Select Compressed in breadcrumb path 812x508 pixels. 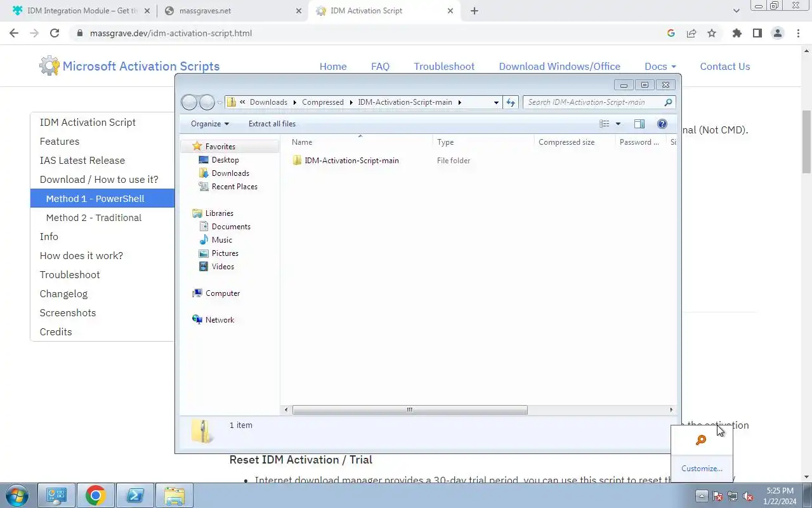(x=323, y=102)
